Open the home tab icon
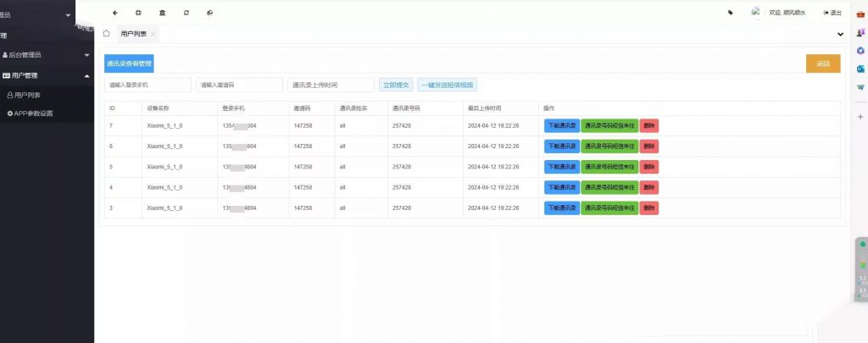Viewport: 868px width, 343px height. pyautogui.click(x=106, y=34)
